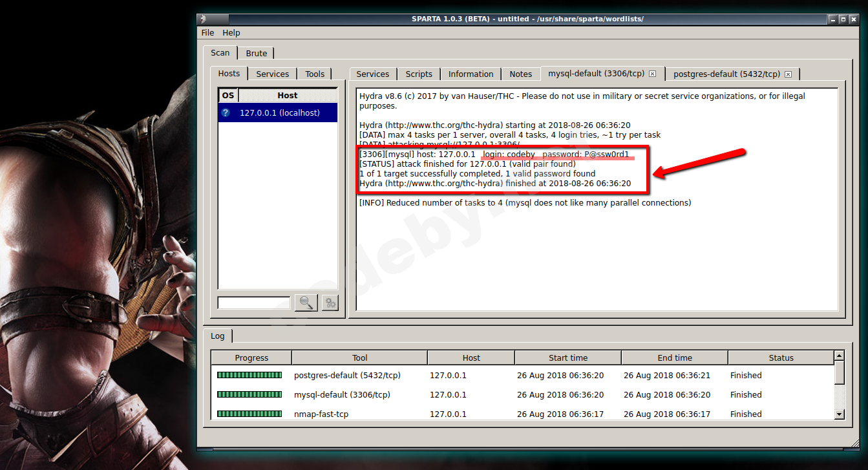The height and width of the screenshot is (470, 868).
Task: View the Scripts tab
Action: pyautogui.click(x=418, y=74)
